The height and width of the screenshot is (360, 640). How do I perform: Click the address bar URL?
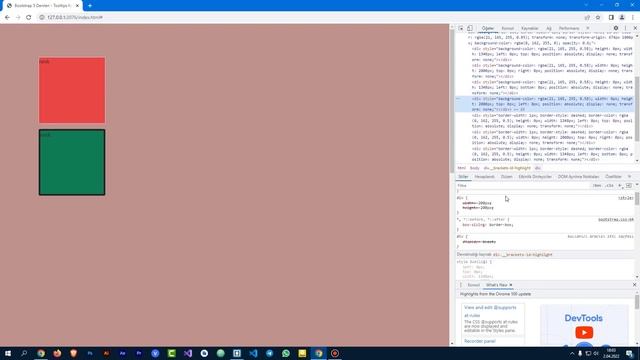75,17
